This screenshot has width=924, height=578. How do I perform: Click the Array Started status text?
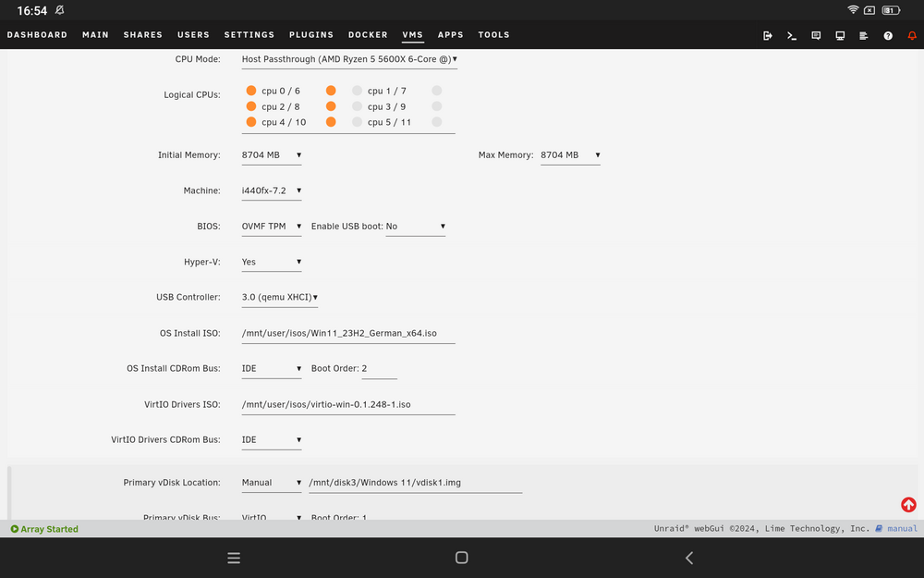point(50,529)
